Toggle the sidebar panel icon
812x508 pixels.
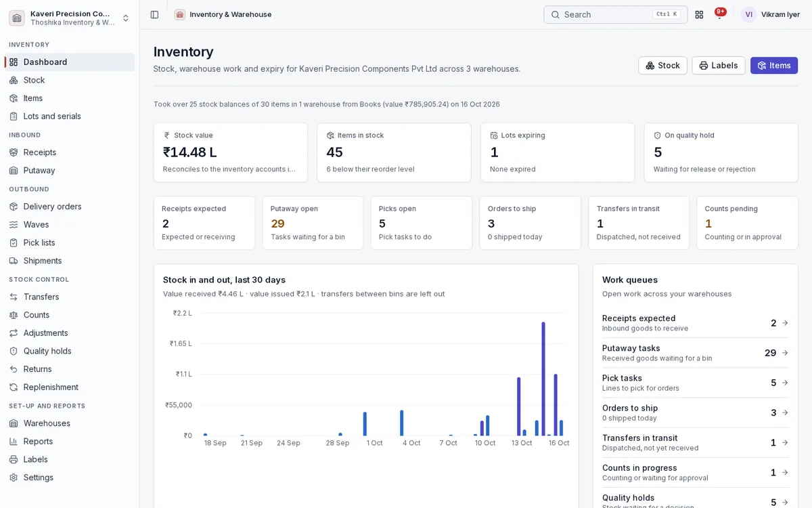(x=154, y=14)
